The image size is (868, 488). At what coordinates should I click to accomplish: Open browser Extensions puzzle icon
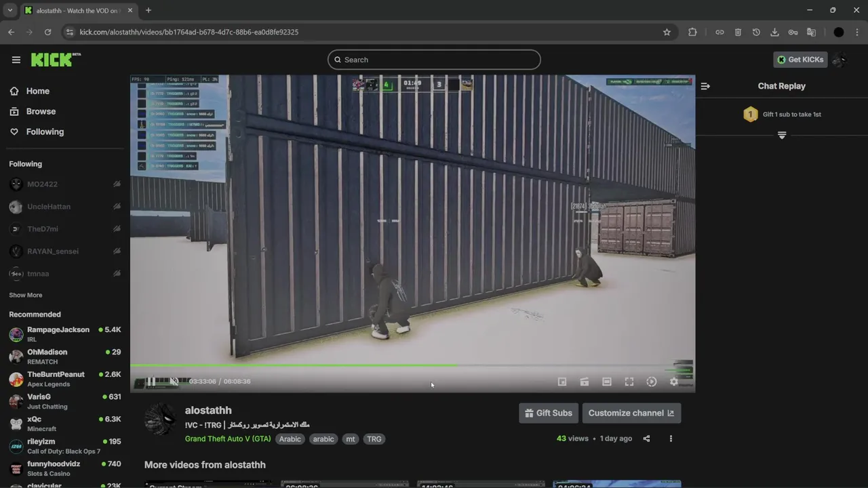[x=692, y=32]
